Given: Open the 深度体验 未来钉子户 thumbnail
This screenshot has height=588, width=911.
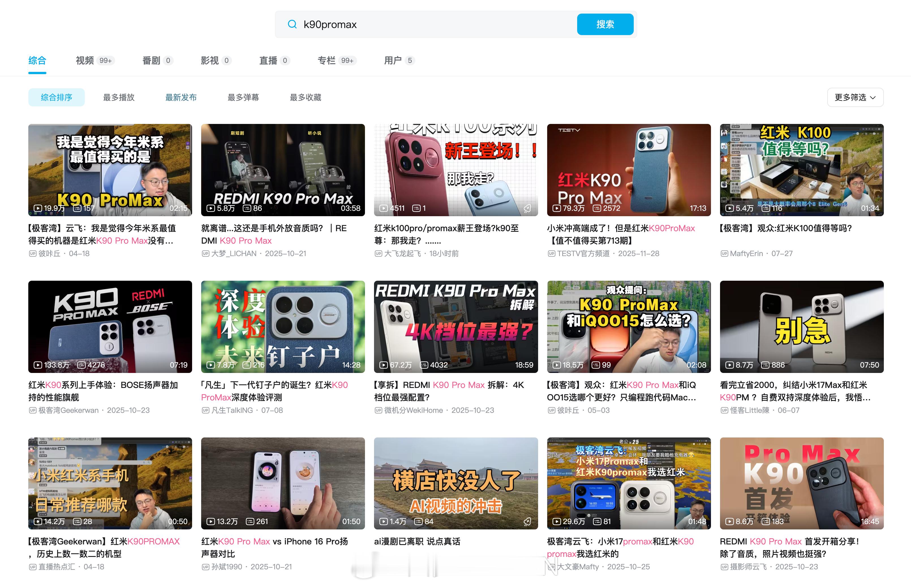Looking at the screenshot, I should (283, 327).
